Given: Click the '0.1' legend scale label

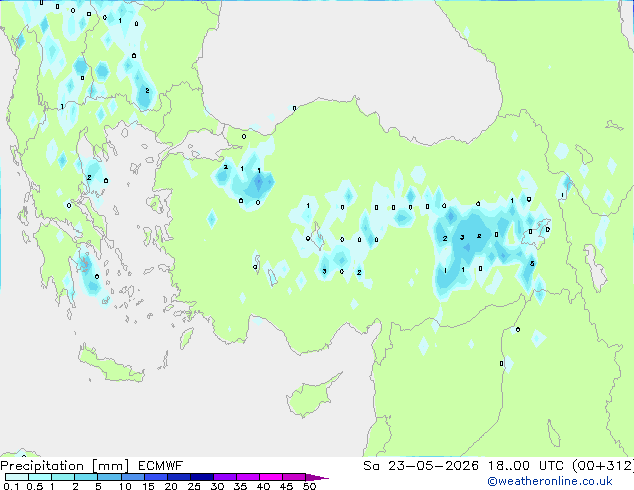Looking at the screenshot, I should (x=11, y=486).
